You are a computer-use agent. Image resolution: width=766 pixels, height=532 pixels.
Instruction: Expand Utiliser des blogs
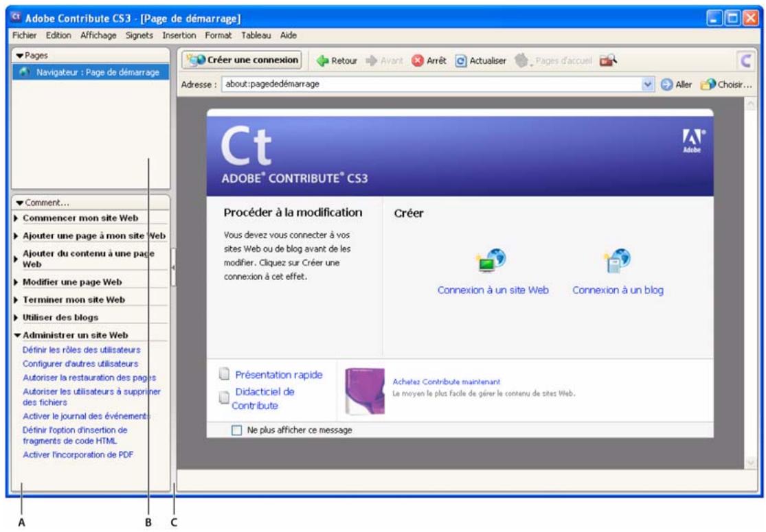click(x=16, y=317)
